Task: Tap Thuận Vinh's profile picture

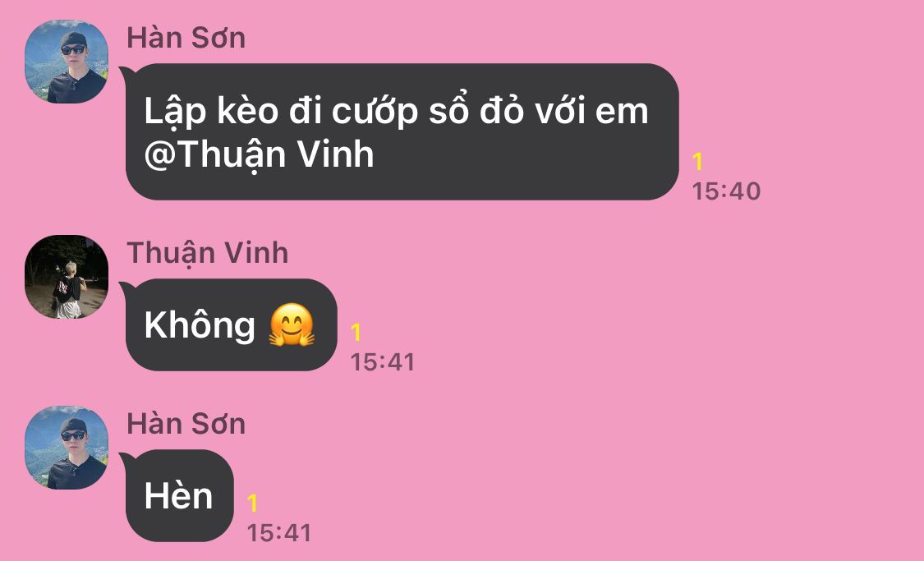Action: point(67,277)
